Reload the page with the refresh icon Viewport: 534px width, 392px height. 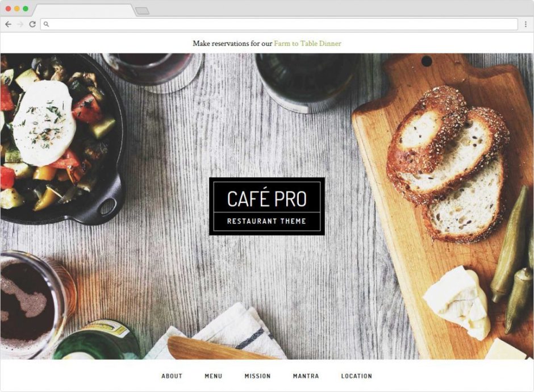pos(32,24)
